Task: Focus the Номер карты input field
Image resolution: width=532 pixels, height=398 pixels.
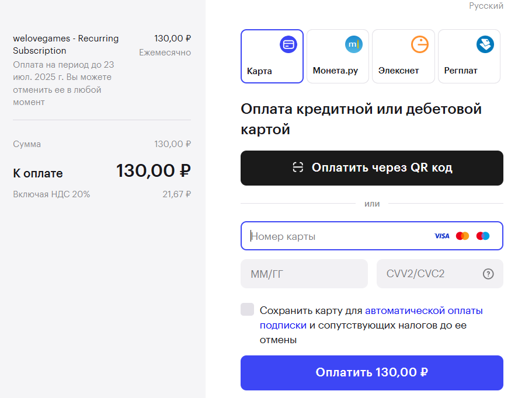Action: click(372, 236)
